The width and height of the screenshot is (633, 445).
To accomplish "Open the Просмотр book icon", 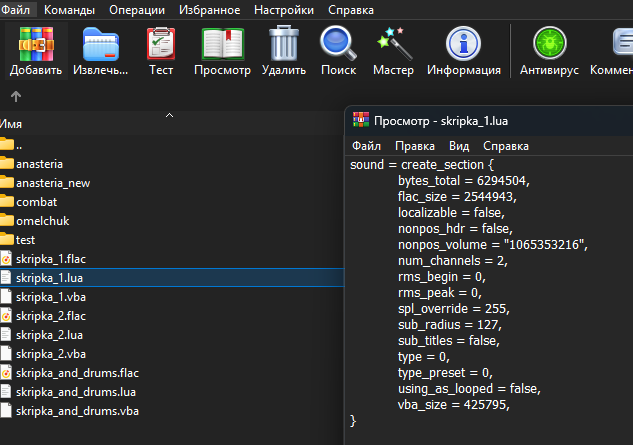I will tap(222, 44).
